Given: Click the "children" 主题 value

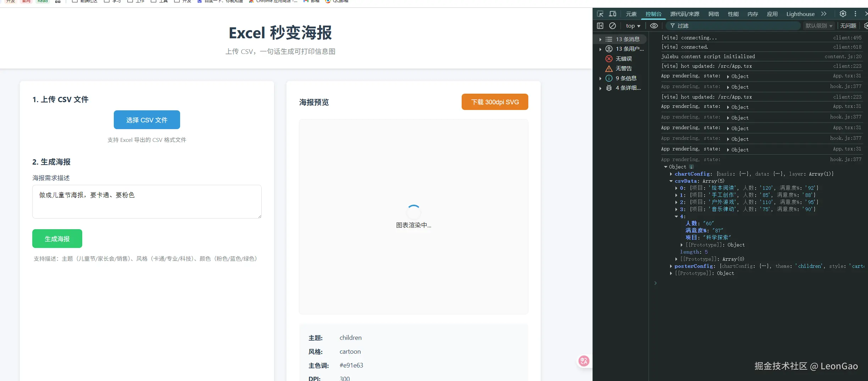Looking at the screenshot, I should click(x=350, y=338).
